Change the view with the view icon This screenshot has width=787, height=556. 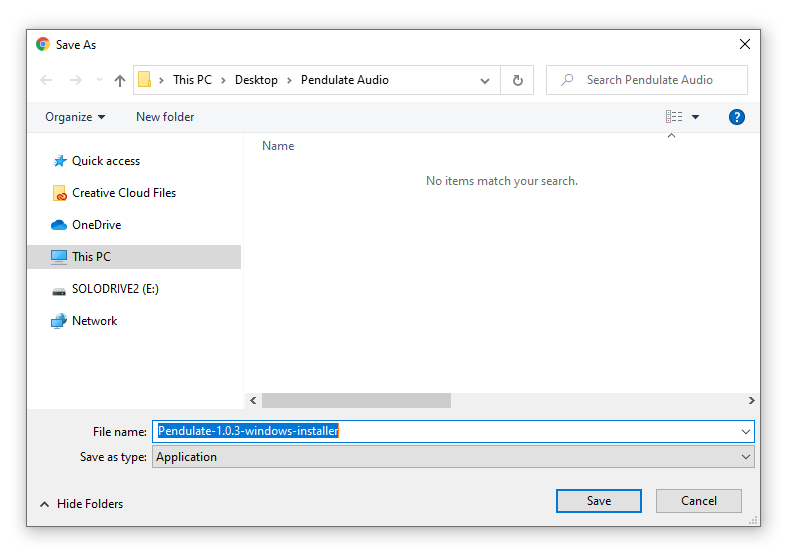click(x=674, y=117)
